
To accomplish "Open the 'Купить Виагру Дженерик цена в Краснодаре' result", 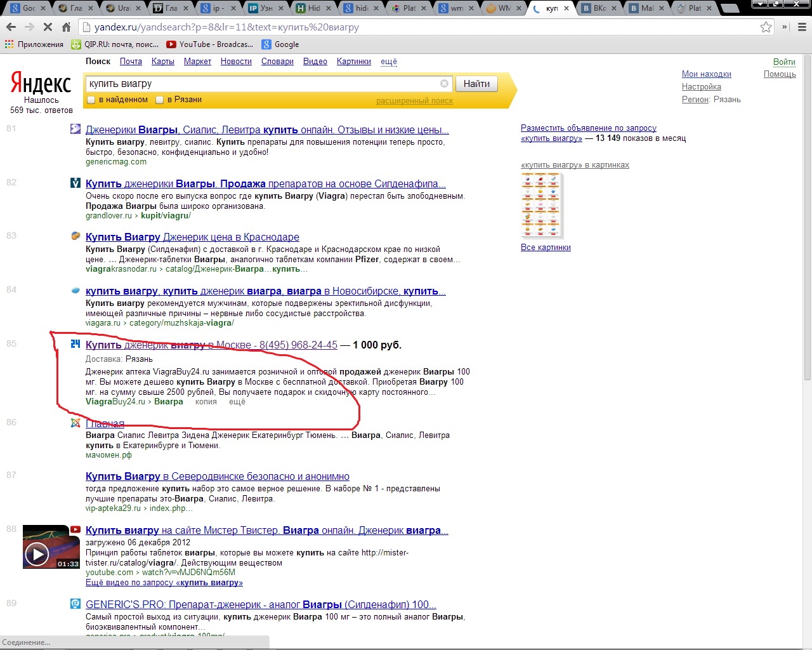I will [192, 237].
